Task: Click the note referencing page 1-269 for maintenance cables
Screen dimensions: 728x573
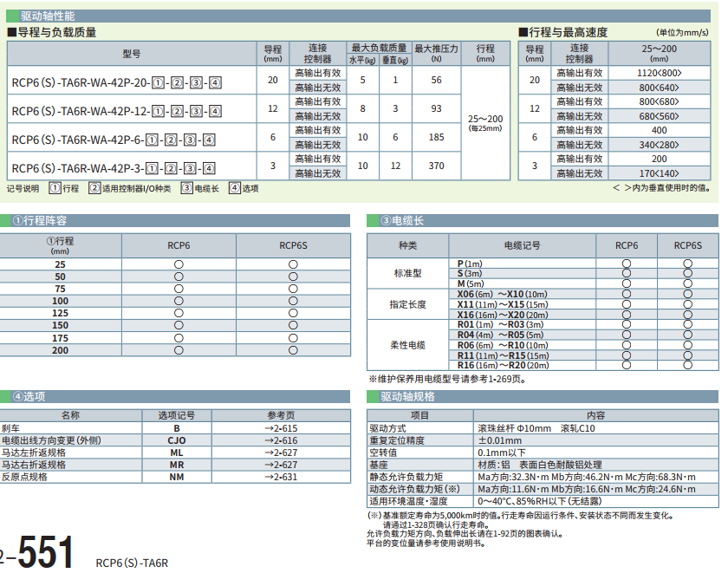Action: tap(447, 380)
